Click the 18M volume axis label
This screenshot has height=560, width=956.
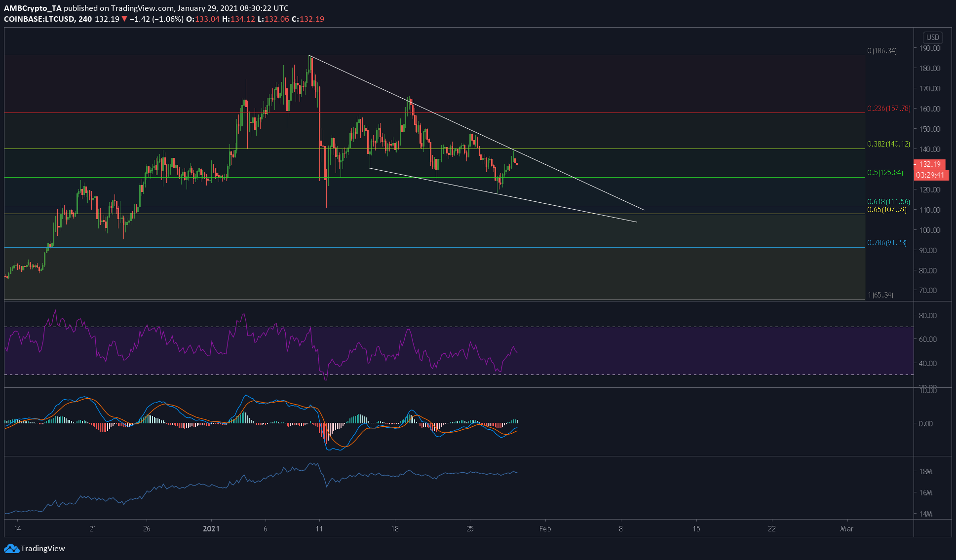click(x=925, y=472)
